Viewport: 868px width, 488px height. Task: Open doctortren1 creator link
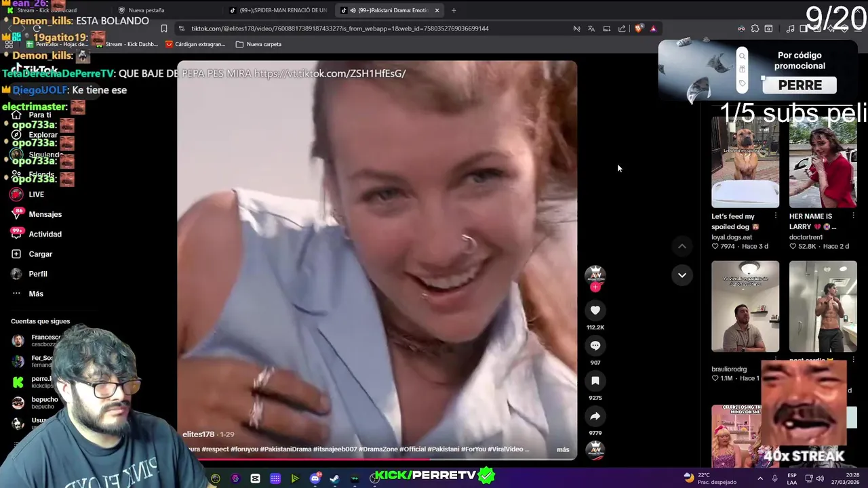coord(806,237)
